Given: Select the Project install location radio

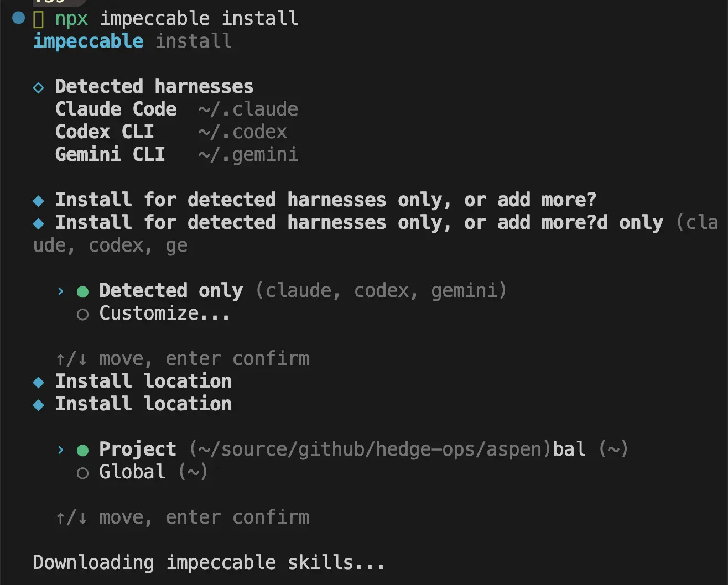Looking at the screenshot, I should (83, 450).
